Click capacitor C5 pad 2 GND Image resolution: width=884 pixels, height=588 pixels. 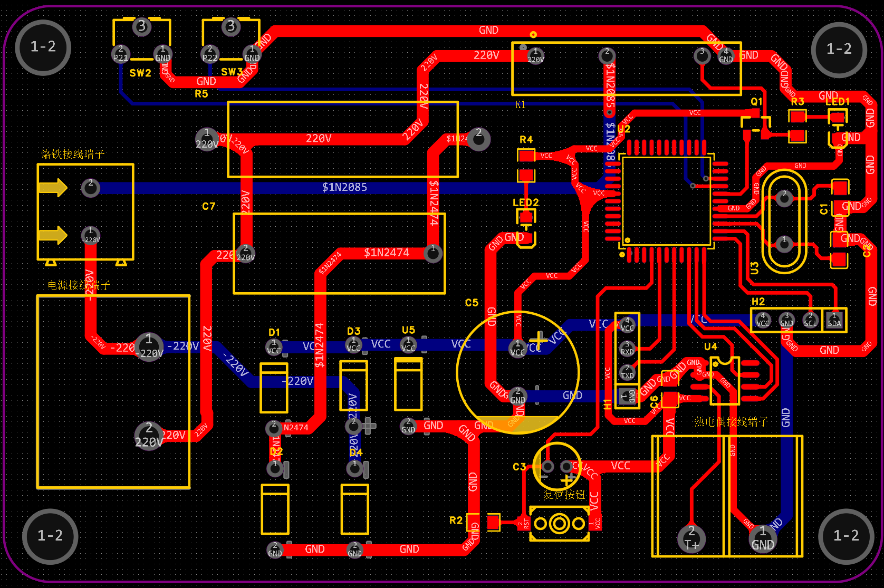point(517,396)
